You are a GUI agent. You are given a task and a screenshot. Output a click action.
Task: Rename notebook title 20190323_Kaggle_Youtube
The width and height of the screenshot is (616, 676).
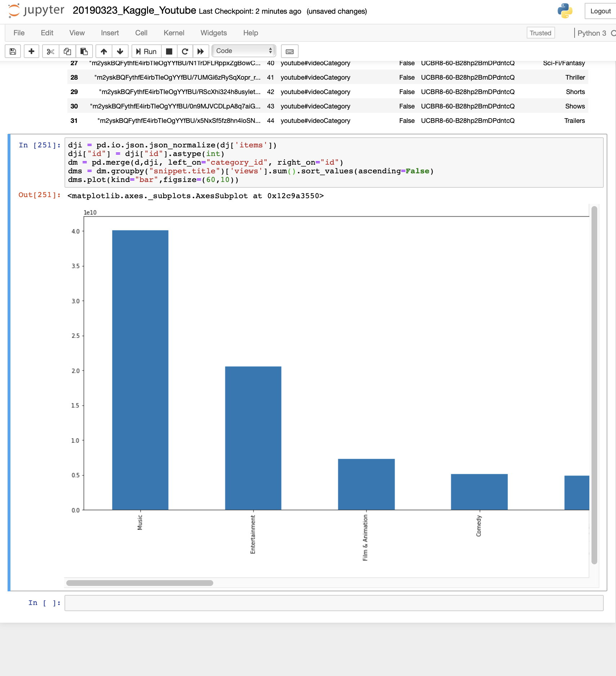coord(134,10)
